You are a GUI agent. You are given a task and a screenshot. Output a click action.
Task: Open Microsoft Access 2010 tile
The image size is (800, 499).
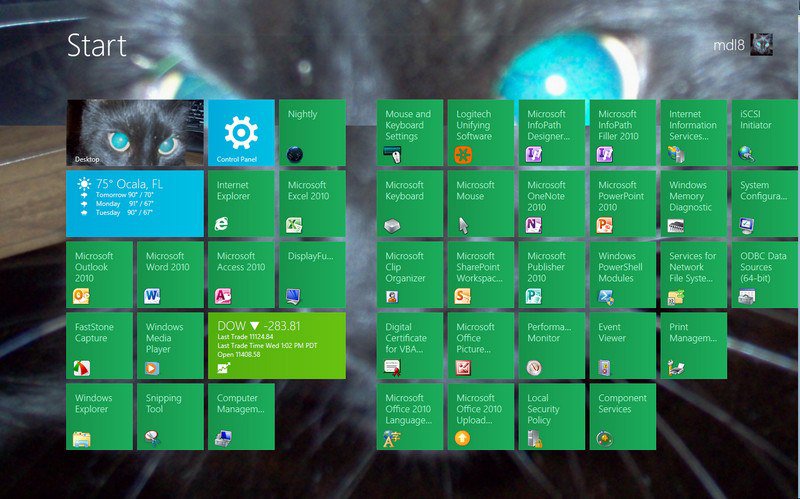[241, 274]
